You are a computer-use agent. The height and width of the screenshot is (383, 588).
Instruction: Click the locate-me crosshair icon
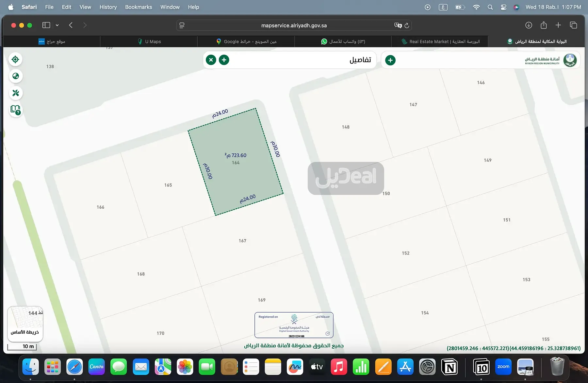(15, 60)
